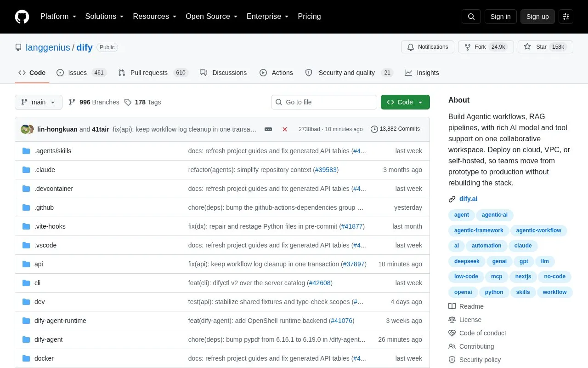Switch to the Actions tab
Image resolution: width=588 pixels, height=368 pixels.
coord(276,73)
